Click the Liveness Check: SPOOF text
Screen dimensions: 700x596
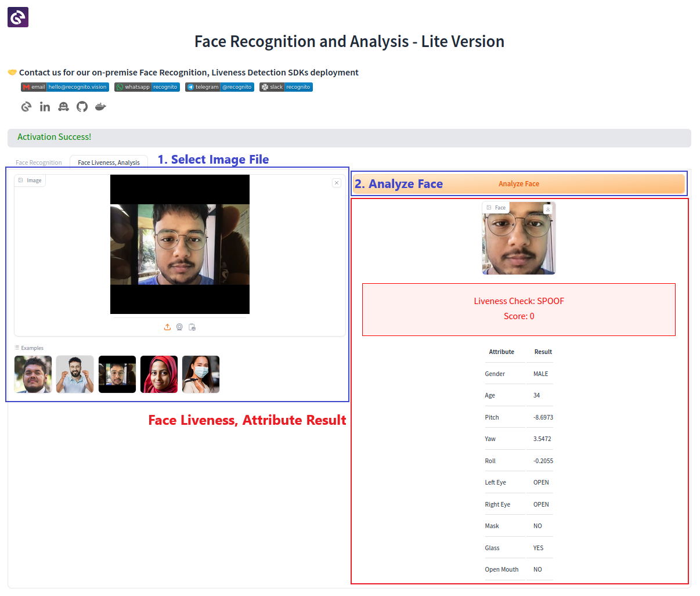tap(519, 301)
